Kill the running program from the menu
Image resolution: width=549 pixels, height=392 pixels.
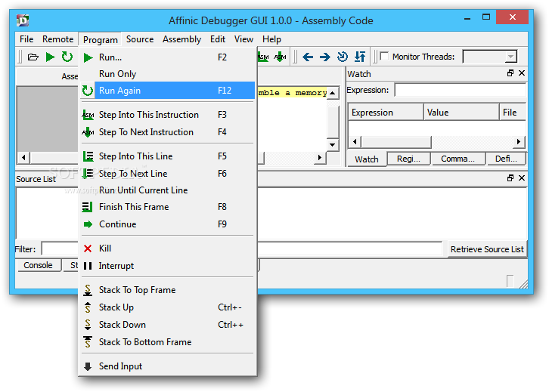click(x=168, y=248)
